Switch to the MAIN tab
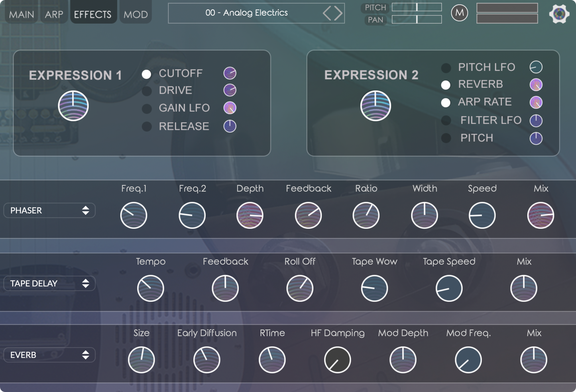 click(x=22, y=14)
